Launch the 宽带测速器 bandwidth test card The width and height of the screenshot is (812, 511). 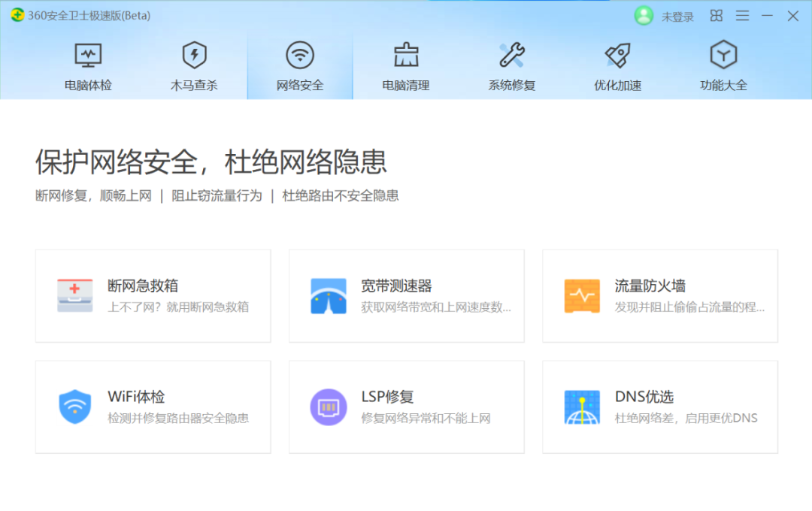pyautogui.click(x=406, y=294)
